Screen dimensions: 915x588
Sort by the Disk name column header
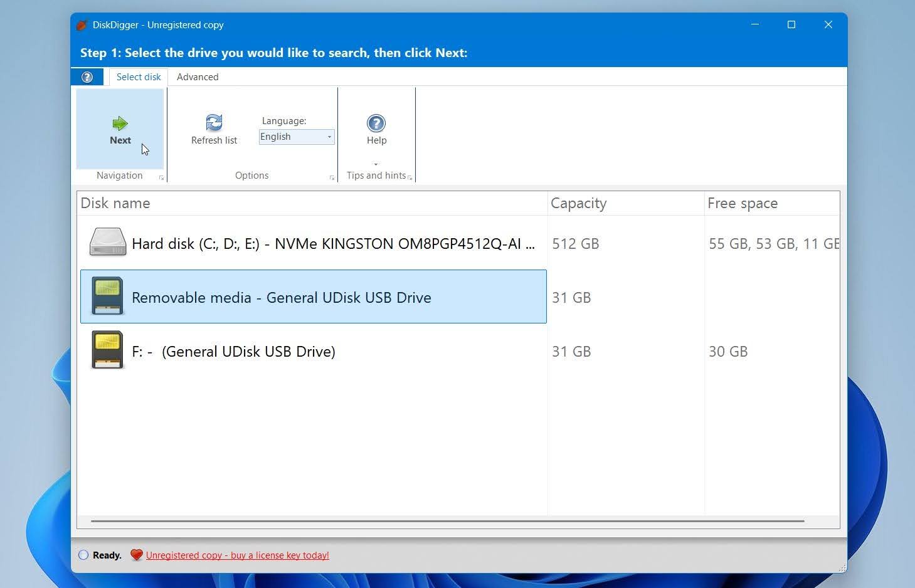coord(312,203)
